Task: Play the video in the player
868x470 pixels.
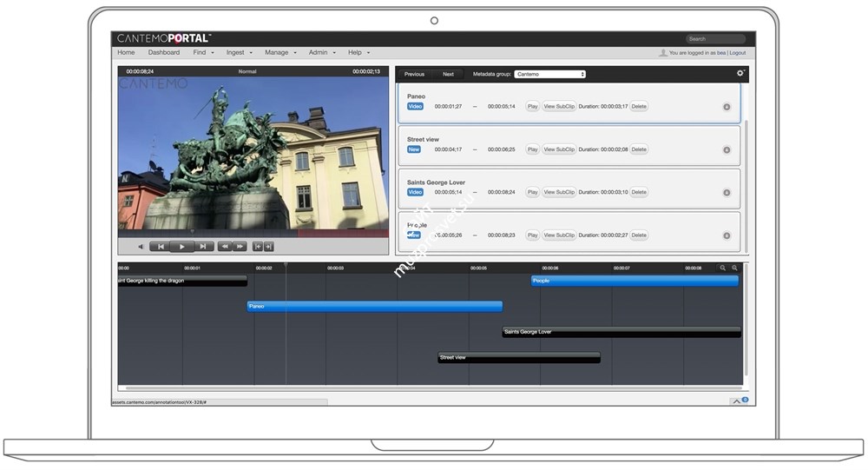Action: (181, 247)
